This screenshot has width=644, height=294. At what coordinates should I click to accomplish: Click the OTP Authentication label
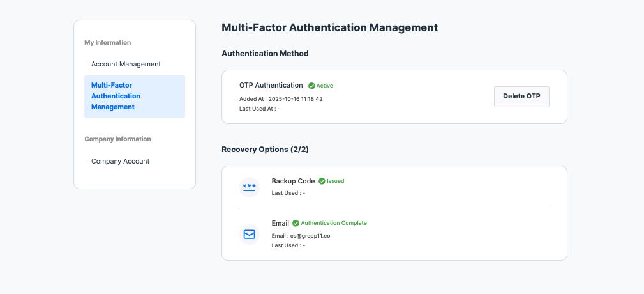tap(271, 85)
